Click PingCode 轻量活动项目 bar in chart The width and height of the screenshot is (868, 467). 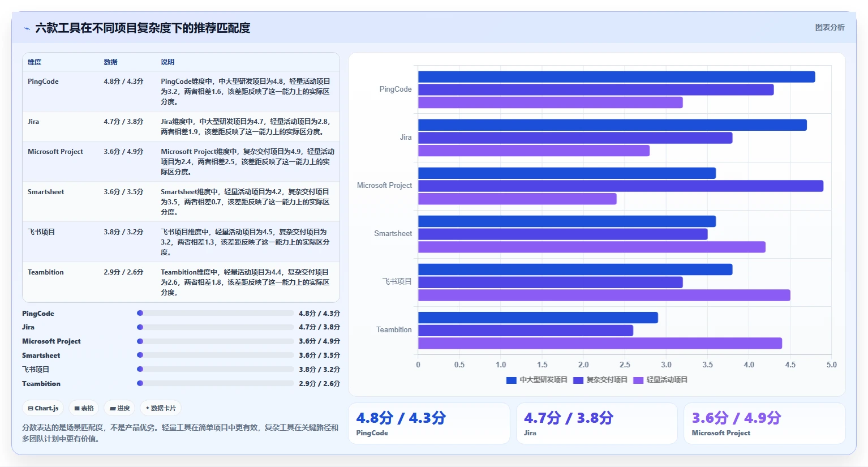coord(551,102)
